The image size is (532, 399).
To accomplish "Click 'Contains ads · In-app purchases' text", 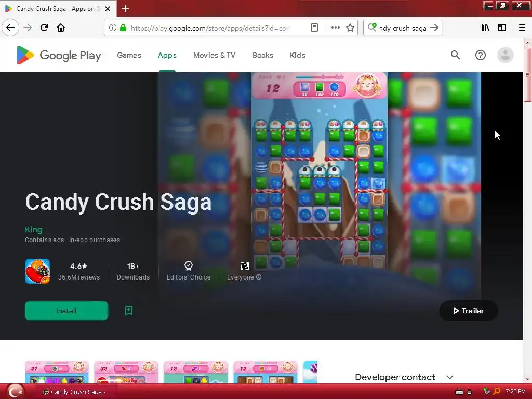I will (72, 240).
